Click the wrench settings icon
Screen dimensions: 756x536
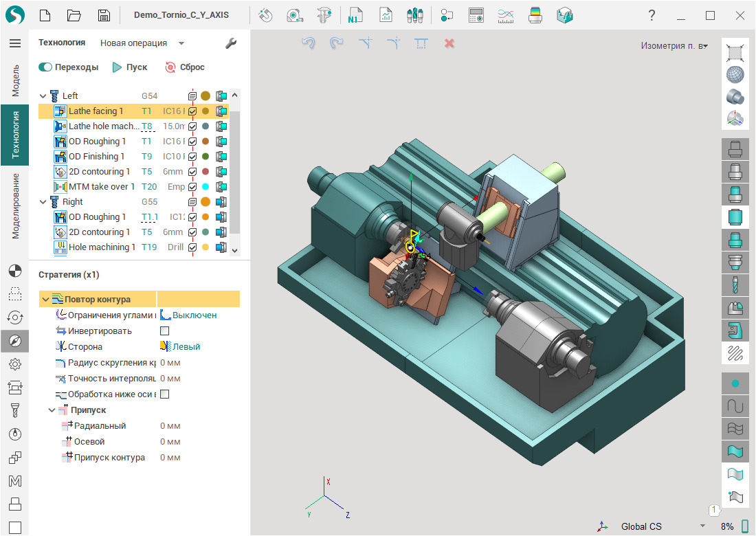click(231, 43)
